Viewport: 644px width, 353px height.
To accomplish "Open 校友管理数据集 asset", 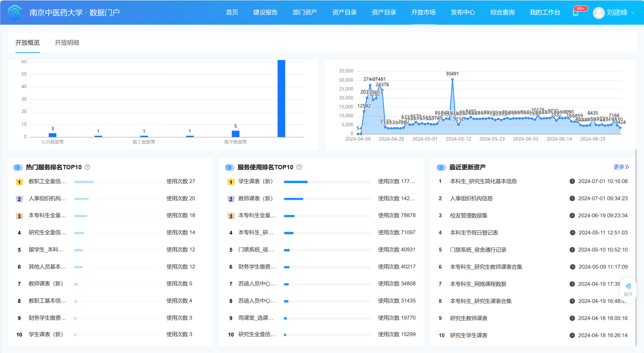I will coord(469,216).
